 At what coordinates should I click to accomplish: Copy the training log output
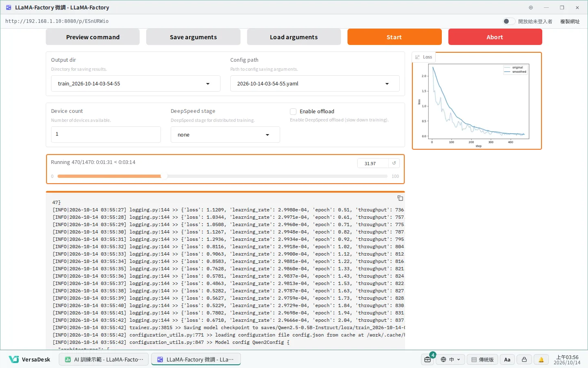tap(400, 198)
